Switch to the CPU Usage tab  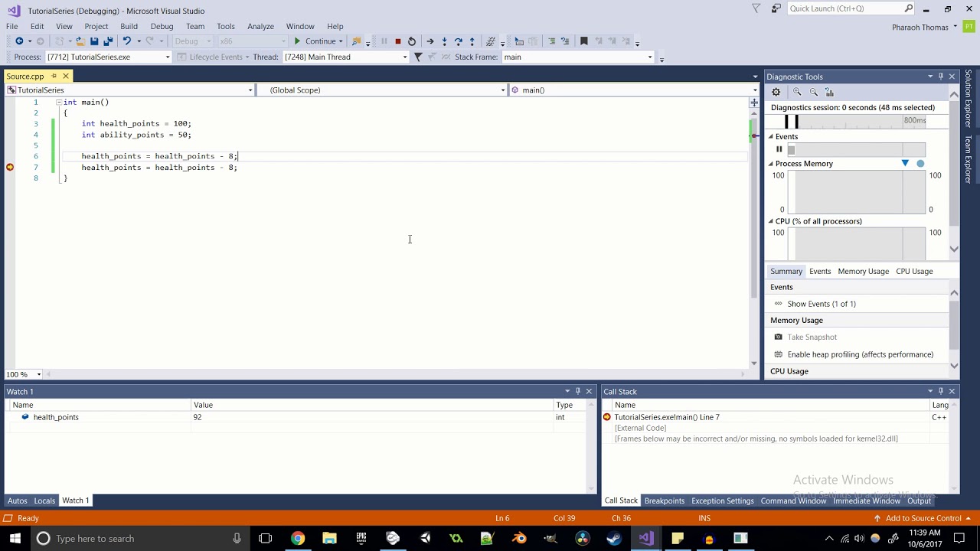pos(914,271)
